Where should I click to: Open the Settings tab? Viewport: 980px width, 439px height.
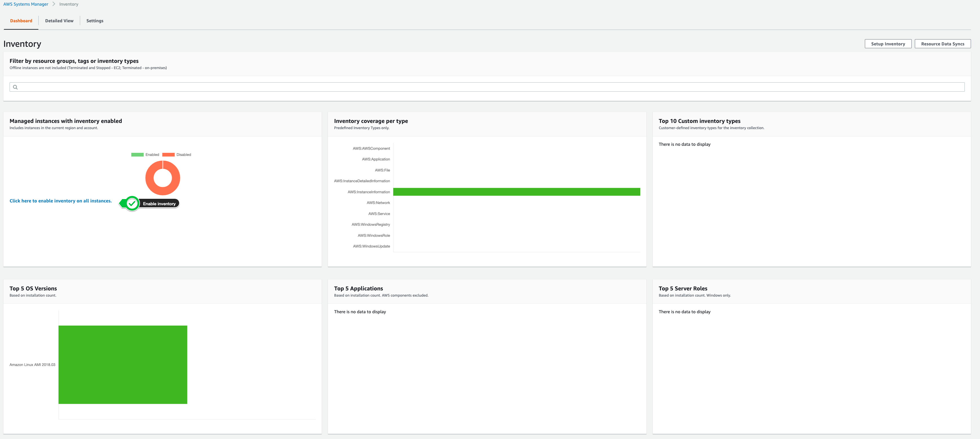click(x=95, y=21)
